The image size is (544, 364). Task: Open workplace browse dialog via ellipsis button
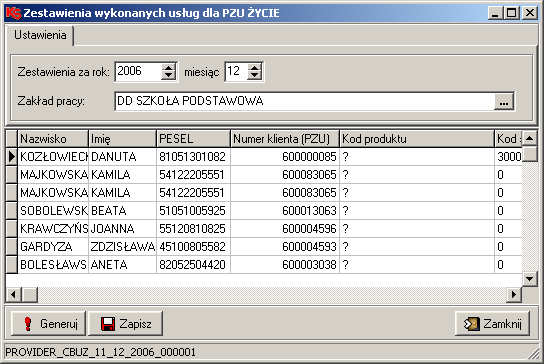click(x=504, y=101)
